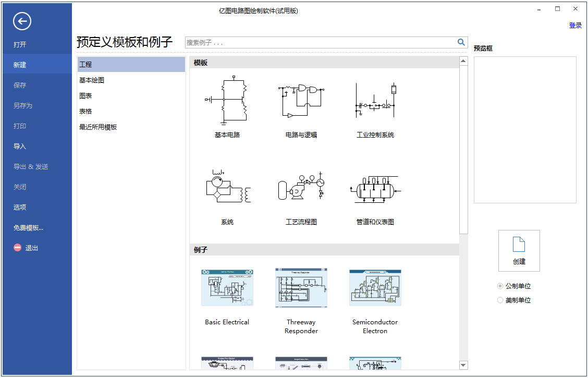
Task: Select the 电路与逻辑 template icon
Action: [301, 101]
